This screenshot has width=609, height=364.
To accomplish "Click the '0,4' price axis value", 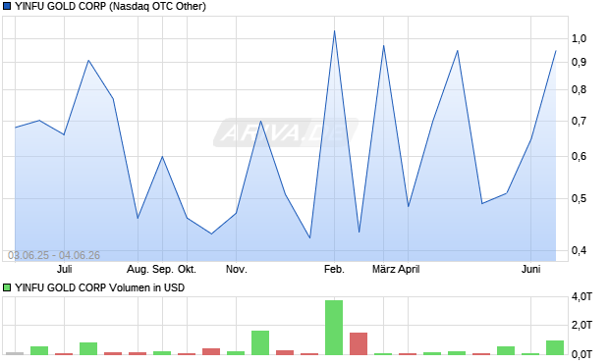I will (x=579, y=251).
